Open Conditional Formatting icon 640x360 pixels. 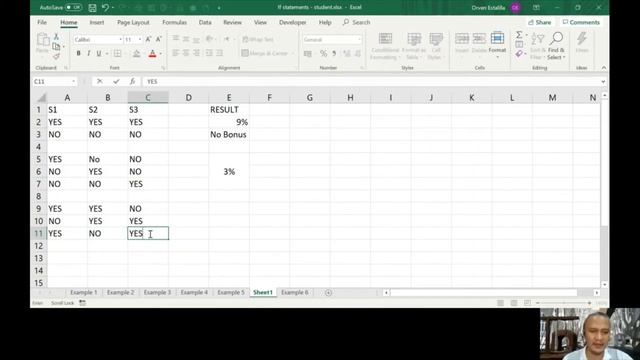[385, 39]
